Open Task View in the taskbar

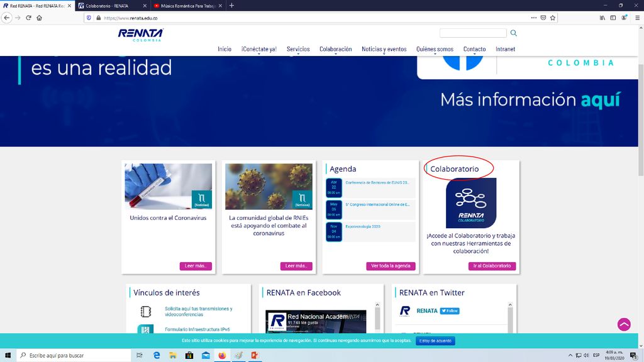(x=139, y=355)
